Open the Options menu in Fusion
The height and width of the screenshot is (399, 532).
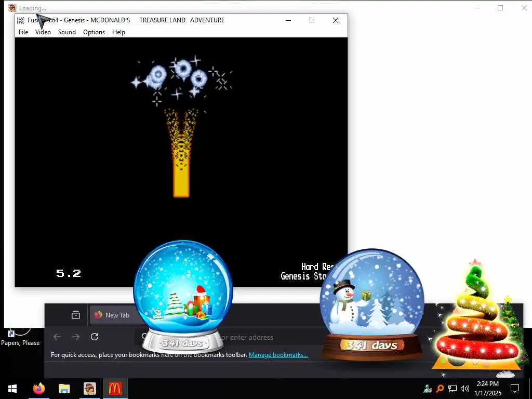click(x=94, y=32)
